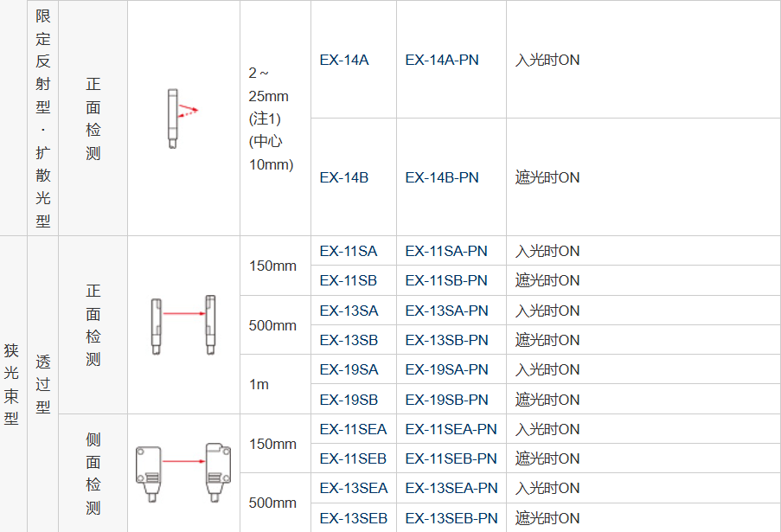Select the EX-11SA model link
This screenshot has width=781, height=532.
349,251
